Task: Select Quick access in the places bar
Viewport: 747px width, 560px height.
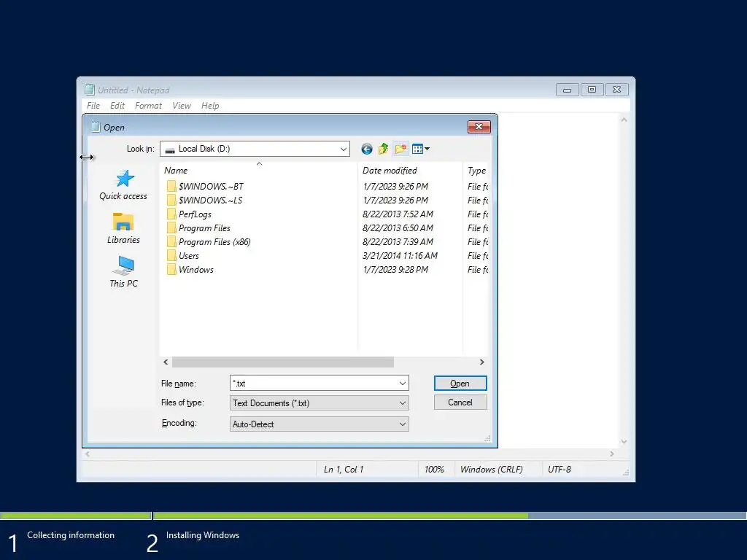Action: (x=123, y=185)
